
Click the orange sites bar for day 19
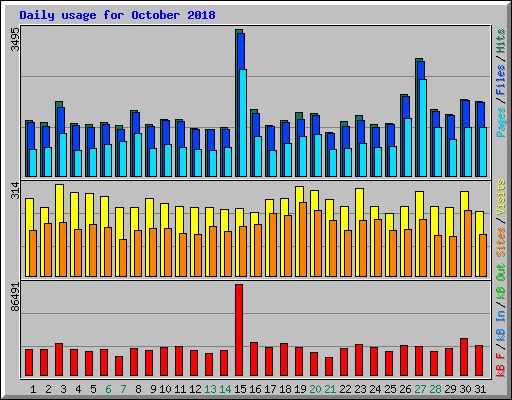coord(303,239)
